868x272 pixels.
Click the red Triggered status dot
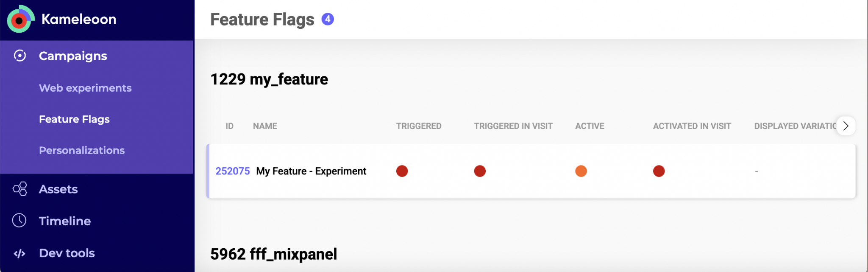(x=402, y=171)
